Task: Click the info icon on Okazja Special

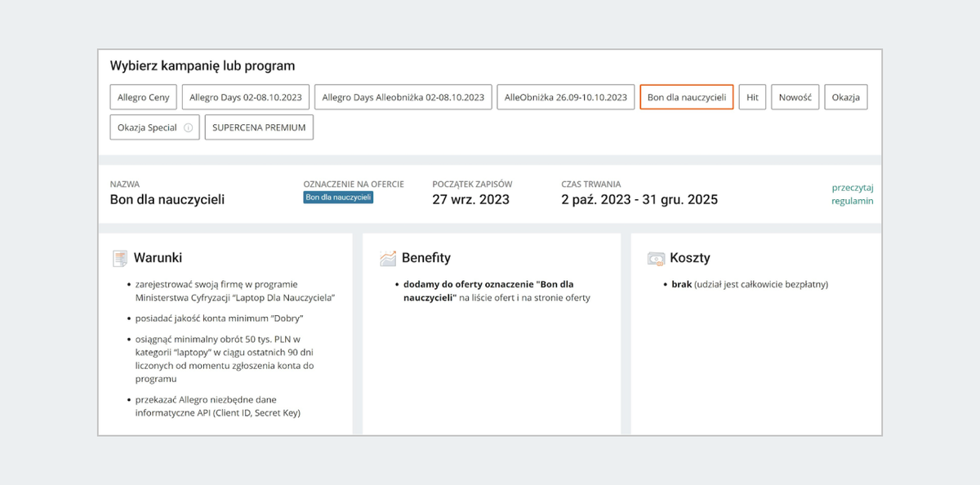Action: (188, 127)
